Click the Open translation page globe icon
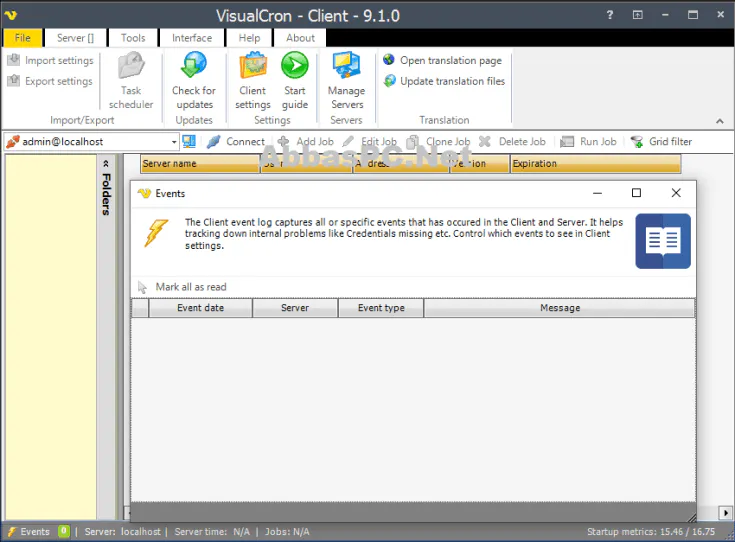 pyautogui.click(x=389, y=60)
